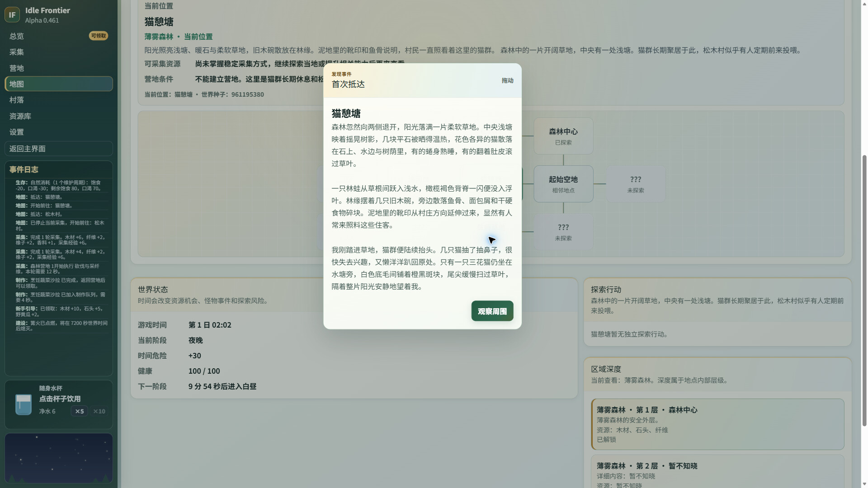Click the 可领取 badge beside 总览

[98, 36]
